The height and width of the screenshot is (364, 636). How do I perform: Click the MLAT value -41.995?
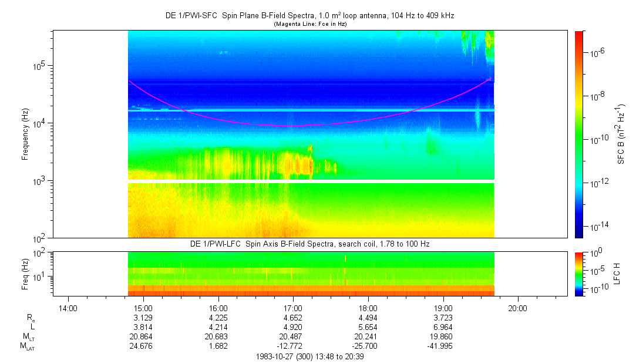(x=443, y=346)
